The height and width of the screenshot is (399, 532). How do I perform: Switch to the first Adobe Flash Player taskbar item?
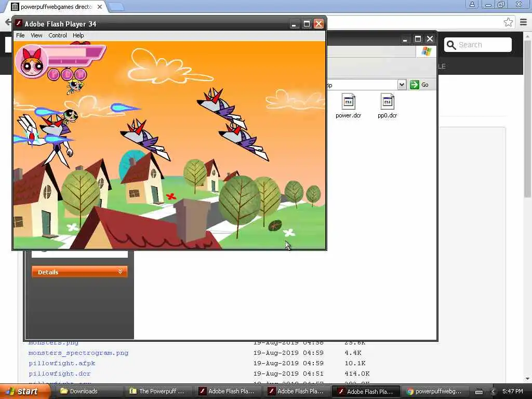tap(227, 391)
